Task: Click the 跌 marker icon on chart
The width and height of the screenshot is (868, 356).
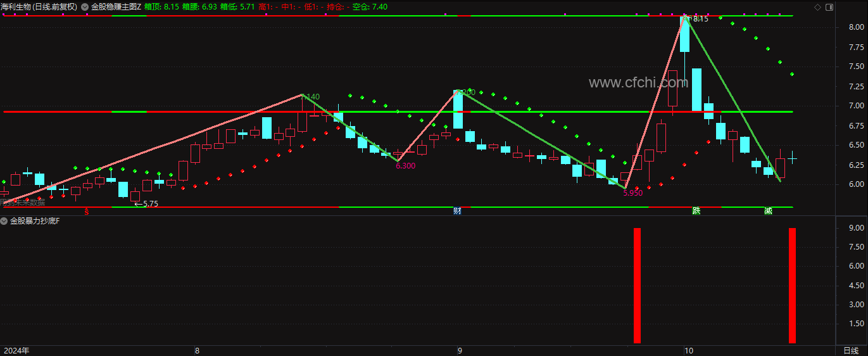Action: (696, 211)
